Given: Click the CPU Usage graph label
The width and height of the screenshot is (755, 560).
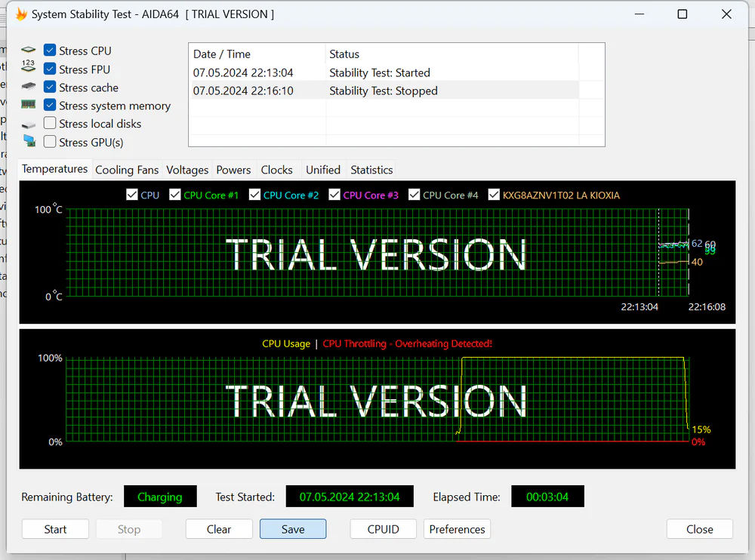Looking at the screenshot, I should [286, 344].
